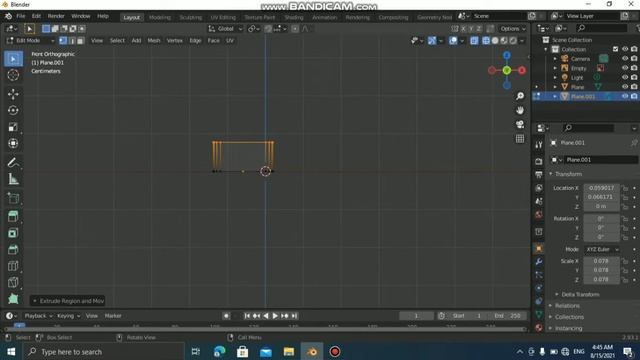The width and height of the screenshot is (640, 360).
Task: Switch to wireframe viewport shading
Action: coord(486,40)
